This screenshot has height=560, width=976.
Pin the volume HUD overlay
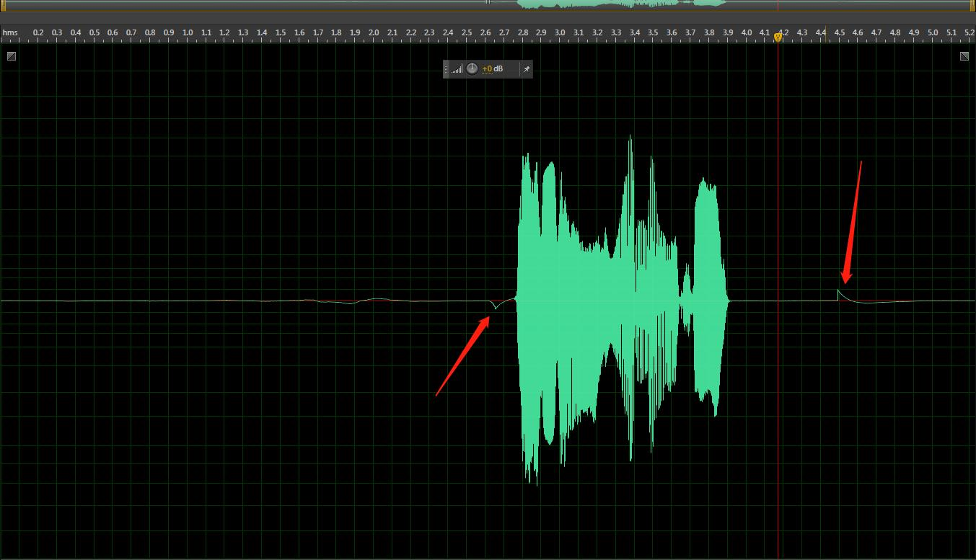(527, 69)
